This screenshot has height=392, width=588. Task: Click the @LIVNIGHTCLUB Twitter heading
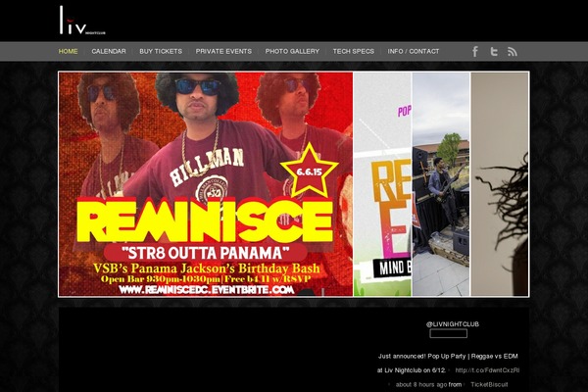tap(452, 324)
